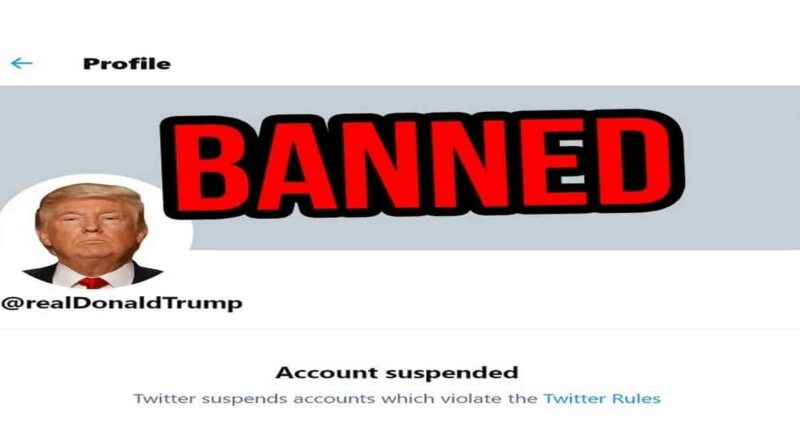Click the letter B in BANNED

pos(215,162)
